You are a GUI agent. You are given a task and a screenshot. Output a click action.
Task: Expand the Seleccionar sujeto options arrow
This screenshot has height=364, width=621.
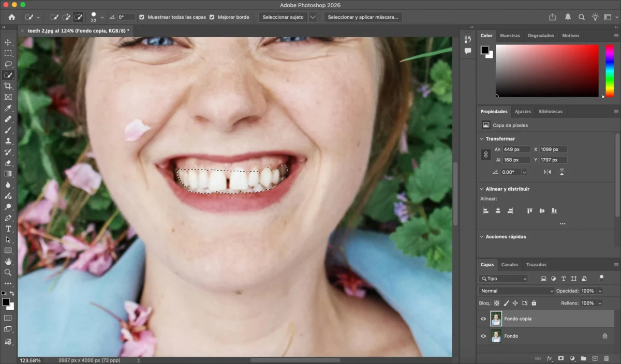(313, 17)
